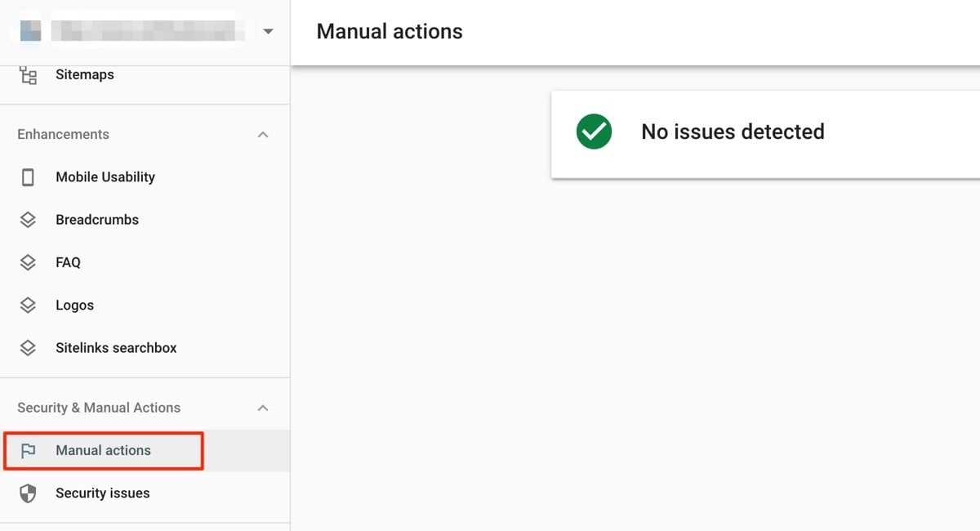
Task: Click the Security issues shield icon
Action: point(27,493)
